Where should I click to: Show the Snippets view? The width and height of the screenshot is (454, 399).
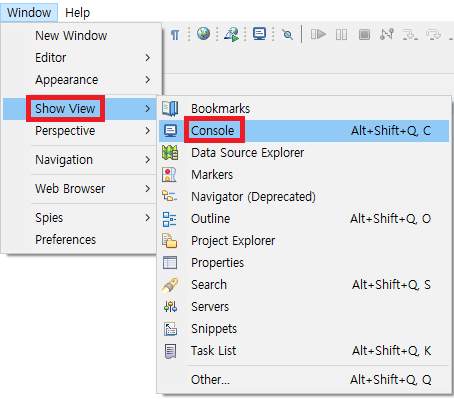click(x=304, y=329)
